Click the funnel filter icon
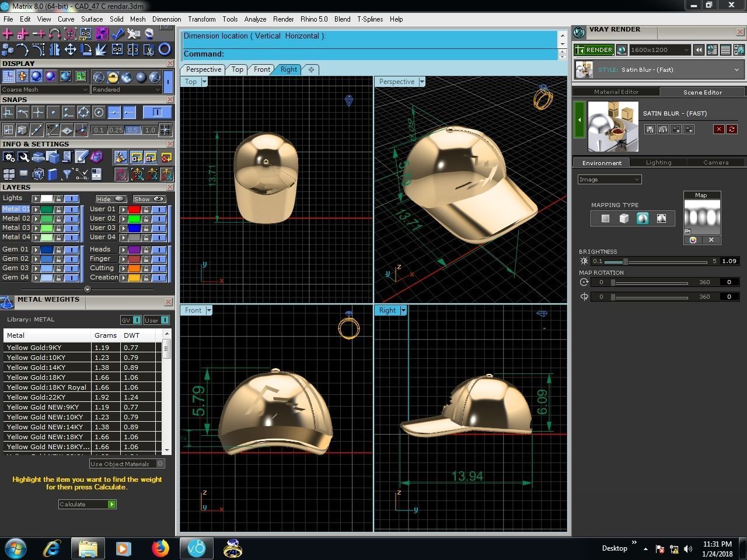The image size is (747, 560). tap(67, 174)
